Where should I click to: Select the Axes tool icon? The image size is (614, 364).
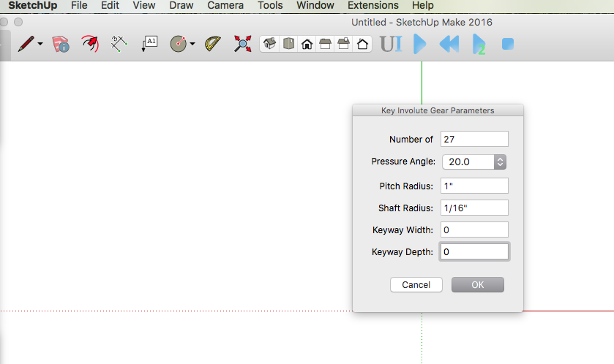click(119, 44)
